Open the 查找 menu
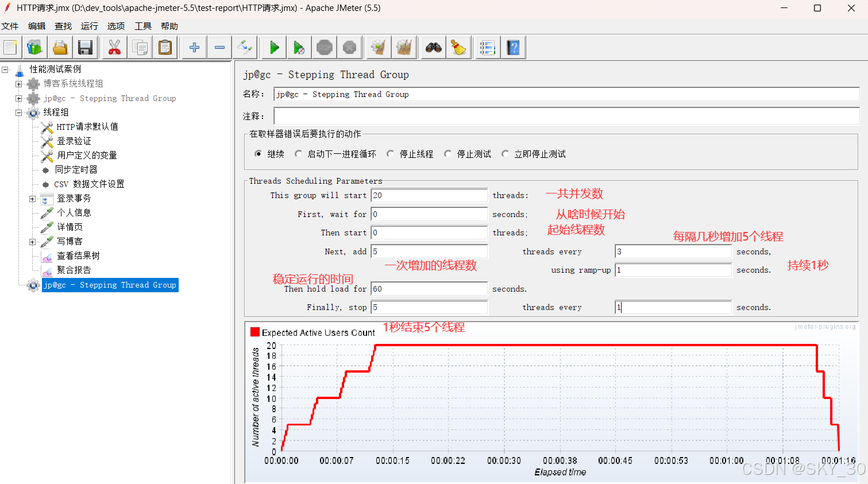The width and height of the screenshot is (868, 484). pyautogui.click(x=63, y=26)
